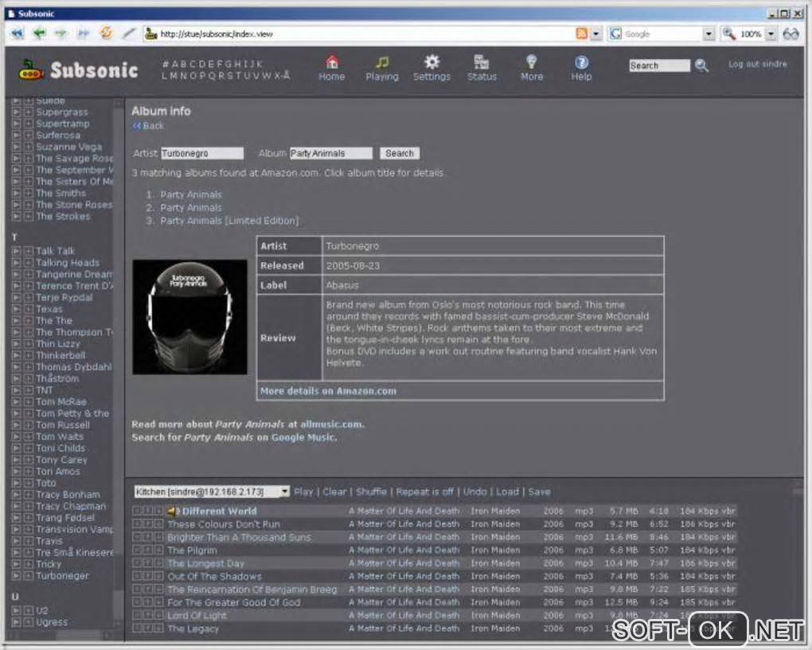Click the magnifier search icon

(701, 65)
